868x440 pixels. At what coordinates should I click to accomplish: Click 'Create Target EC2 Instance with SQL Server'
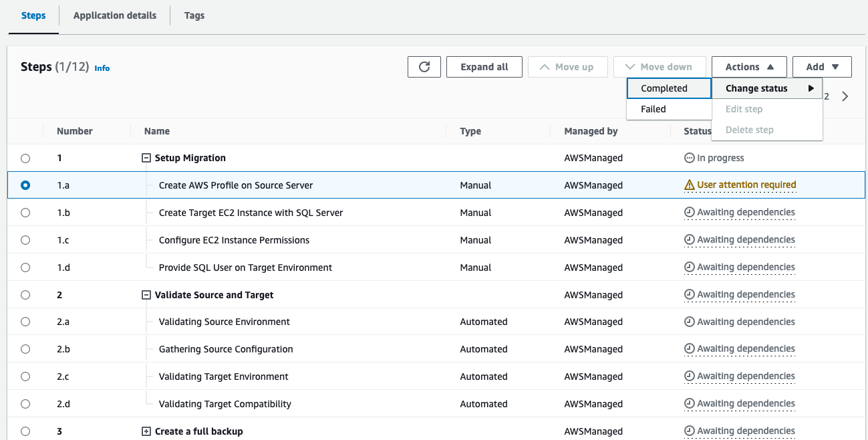tap(251, 213)
